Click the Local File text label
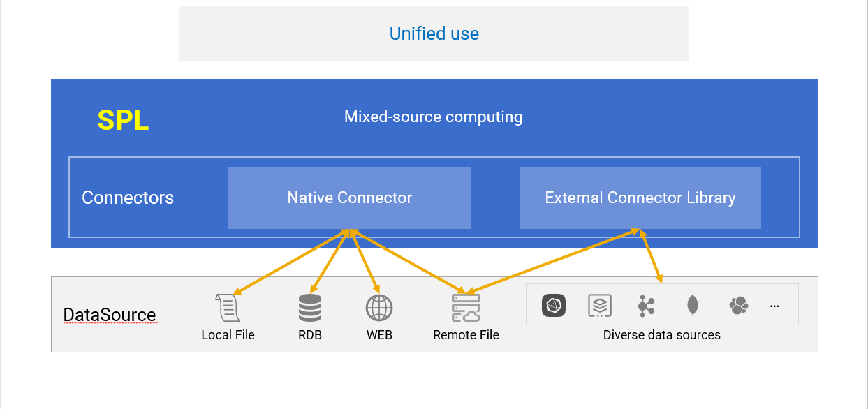This screenshot has width=868, height=409. click(228, 335)
